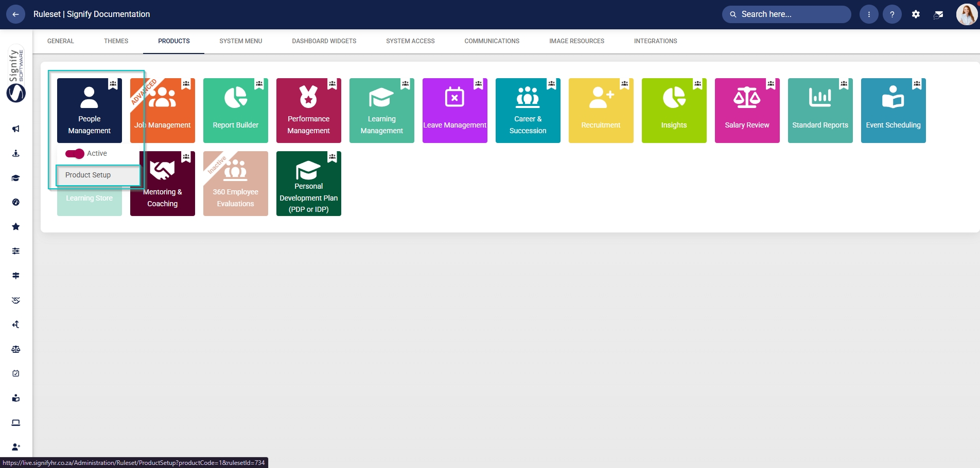Select the Leave Management product tile
Screen dimensions: 980x468
[x=455, y=111]
